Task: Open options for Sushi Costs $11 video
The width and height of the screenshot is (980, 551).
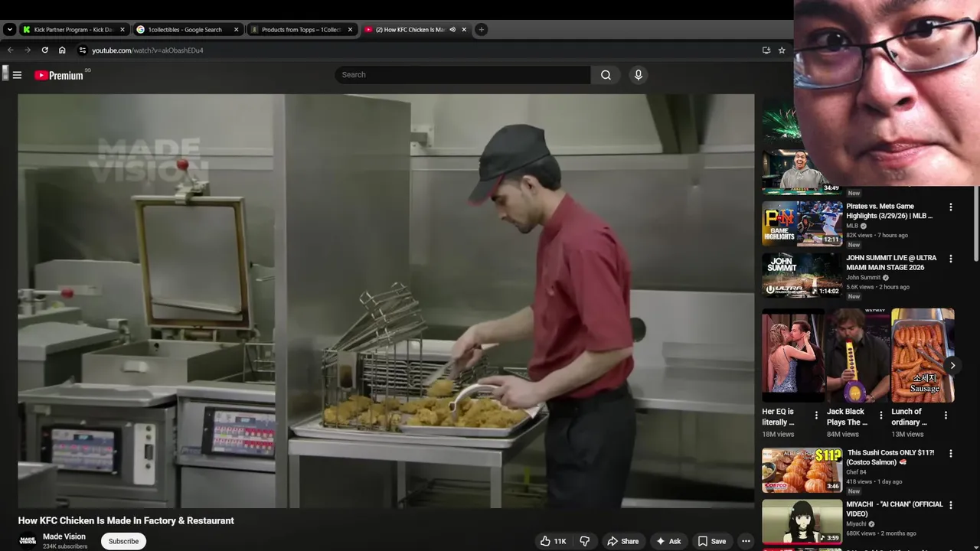Action: pos(951,454)
